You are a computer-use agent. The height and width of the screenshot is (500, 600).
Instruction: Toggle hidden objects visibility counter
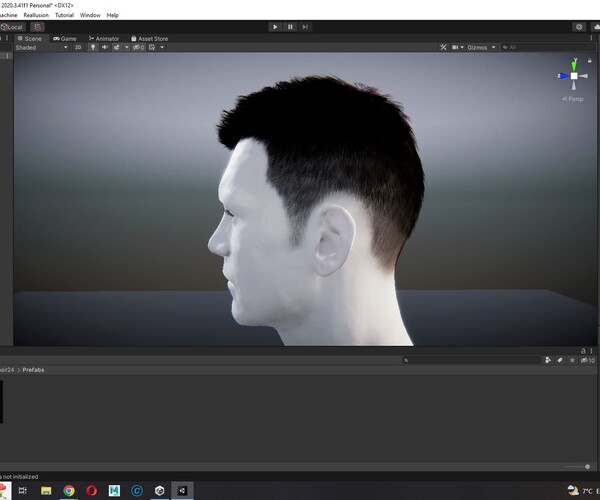[x=139, y=47]
